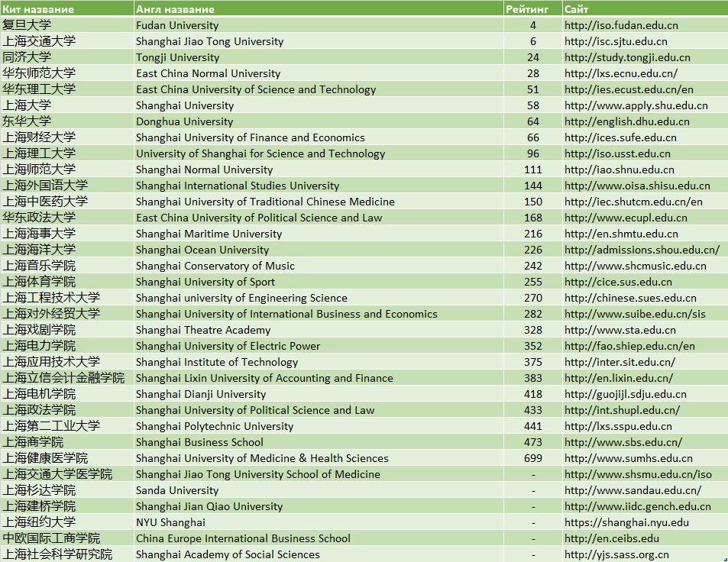728x562 pixels.
Task: Select the cell 'Shanghai Normal University'
Action: [319, 170]
